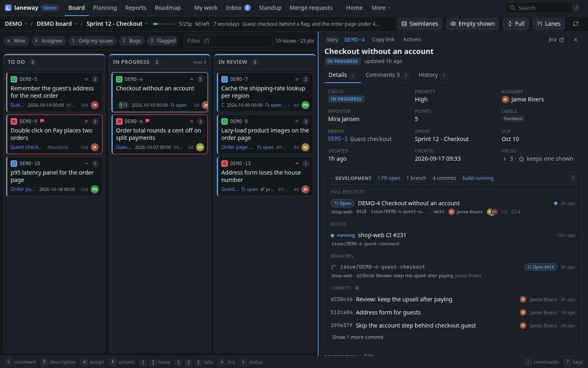Screen dimensions: 588x368
Task: Toggle the Mine filter
Action: 16,41
